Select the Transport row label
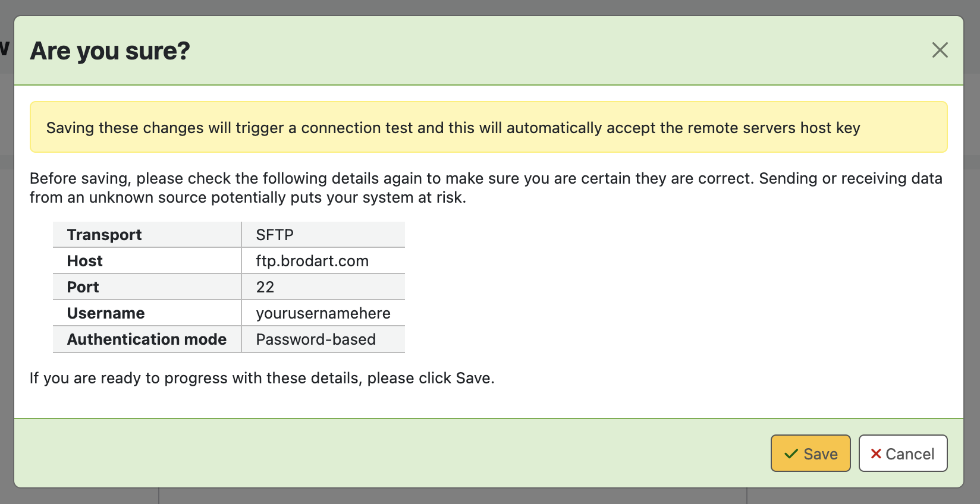 [x=105, y=235]
